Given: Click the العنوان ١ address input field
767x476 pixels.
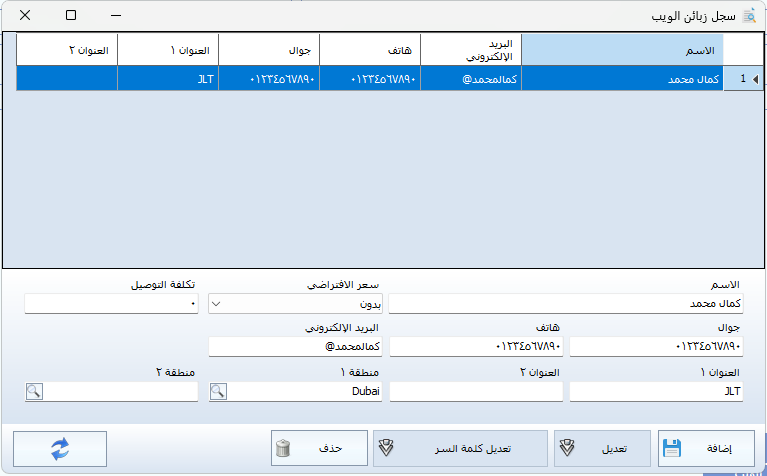Looking at the screenshot, I should pos(656,391).
